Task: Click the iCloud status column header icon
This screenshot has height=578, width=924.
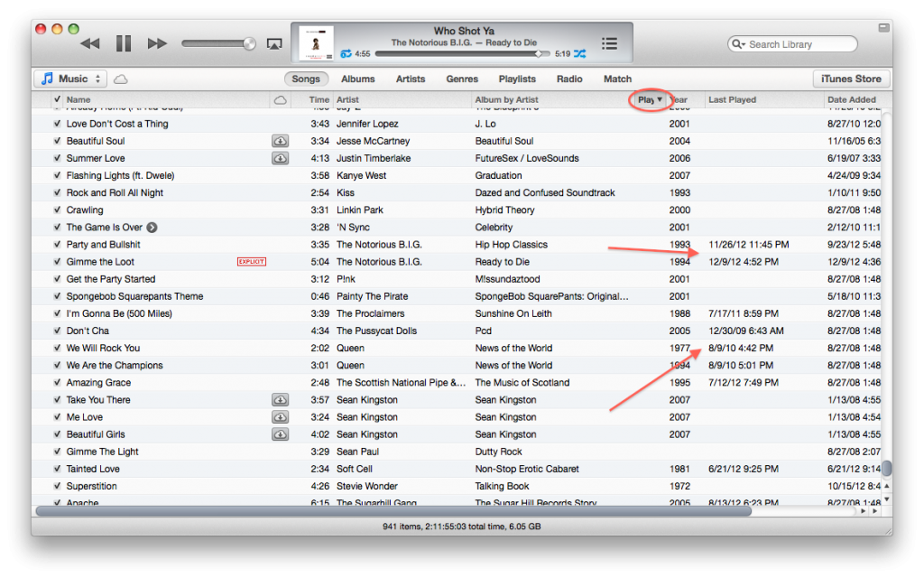Action: (x=280, y=100)
